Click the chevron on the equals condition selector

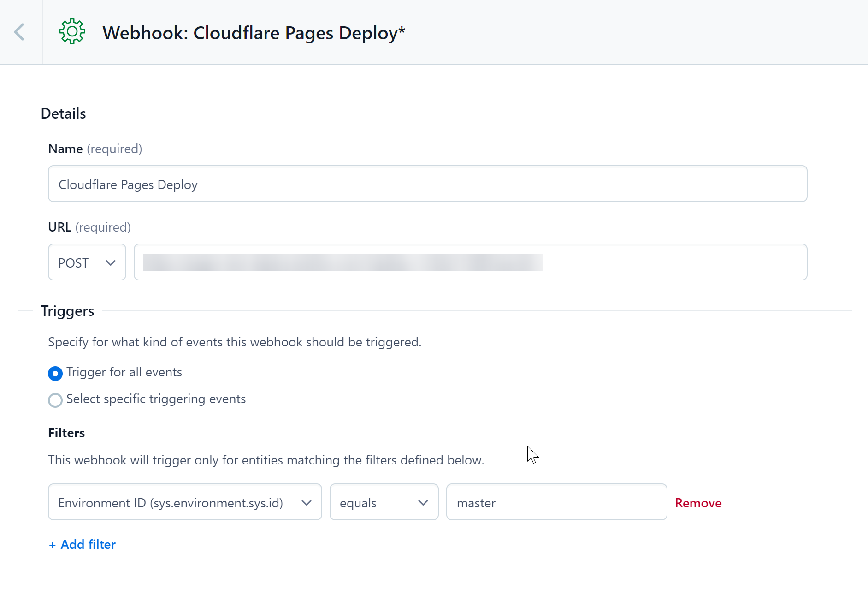tap(423, 502)
